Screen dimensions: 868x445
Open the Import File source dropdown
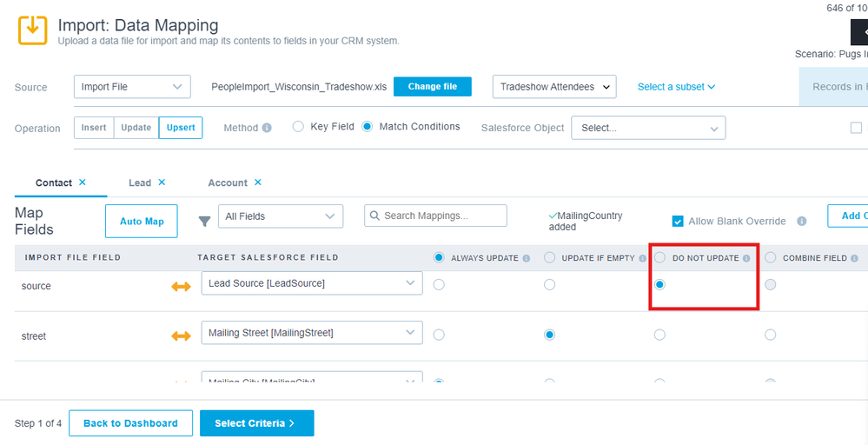point(132,87)
